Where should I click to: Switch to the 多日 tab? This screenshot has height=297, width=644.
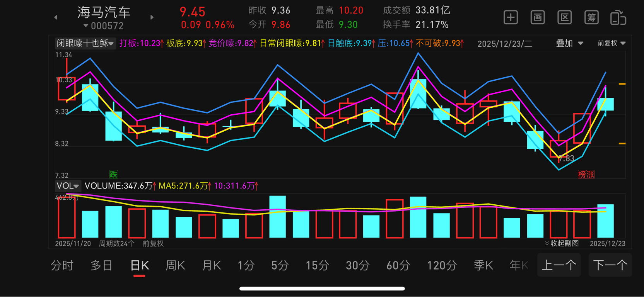101,266
